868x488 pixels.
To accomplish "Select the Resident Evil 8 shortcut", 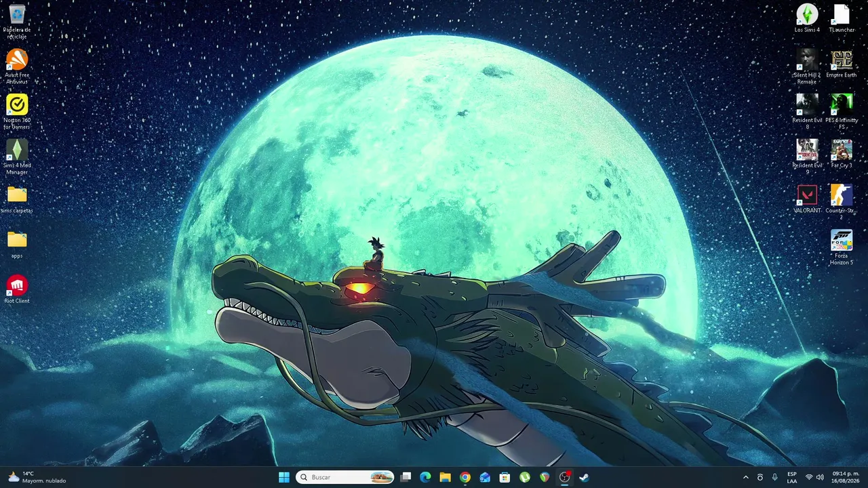I will [807, 112].
